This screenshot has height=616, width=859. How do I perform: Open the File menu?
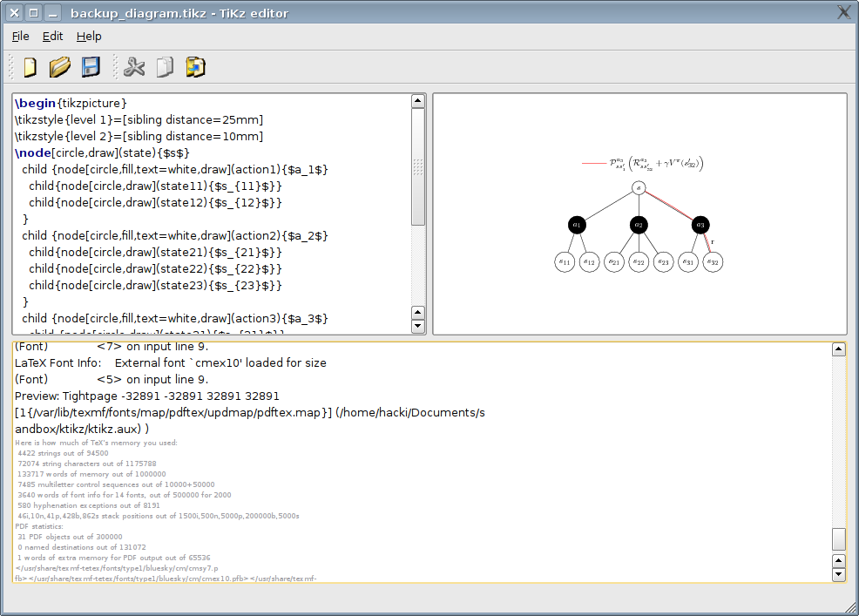[21, 36]
